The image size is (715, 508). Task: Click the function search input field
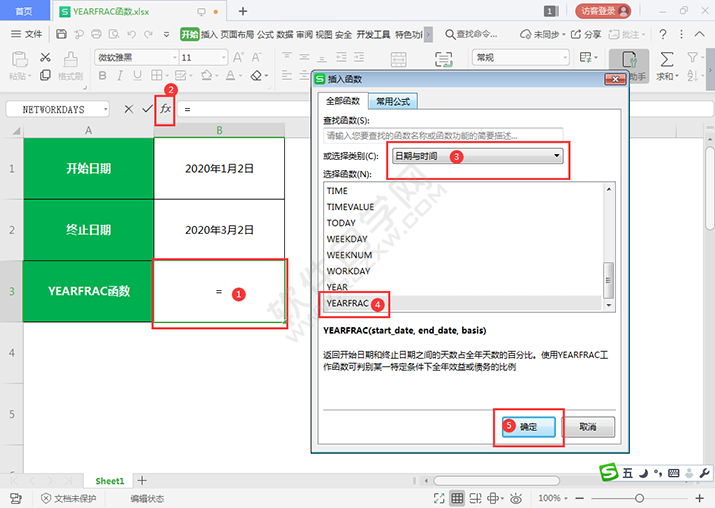tap(443, 135)
